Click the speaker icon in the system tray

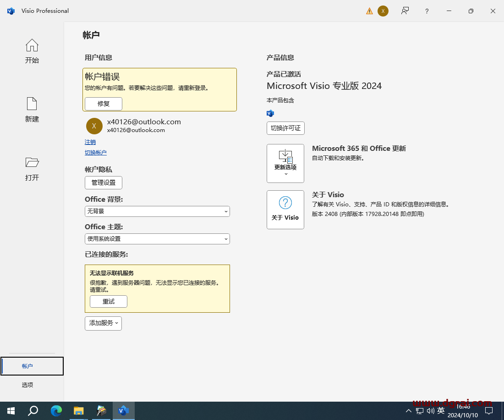point(431,410)
